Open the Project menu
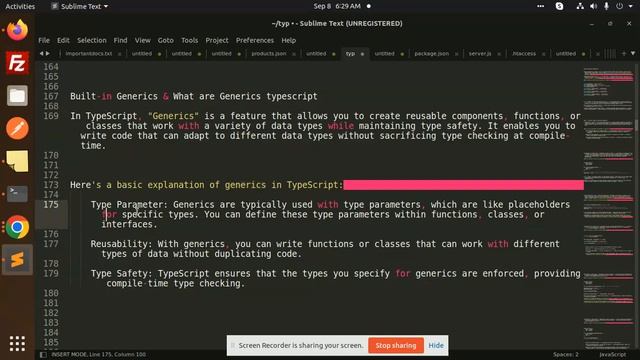 pyautogui.click(x=217, y=40)
